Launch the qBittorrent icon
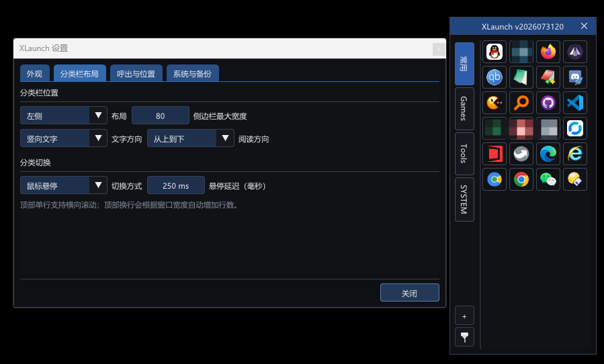This screenshot has width=604, height=364. tap(494, 77)
